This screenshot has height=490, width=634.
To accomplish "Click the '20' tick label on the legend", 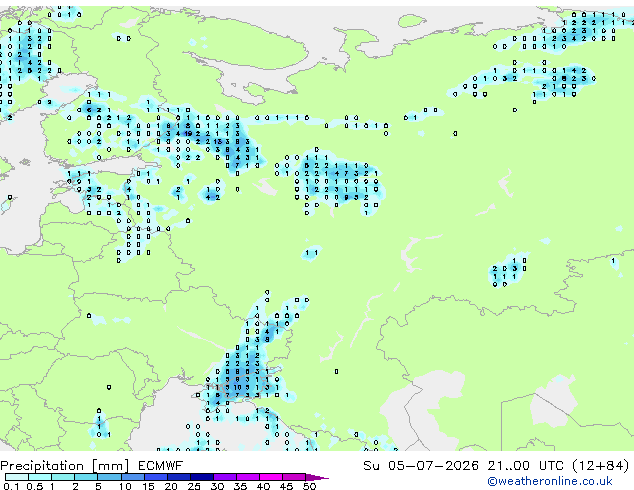I will tap(171, 486).
